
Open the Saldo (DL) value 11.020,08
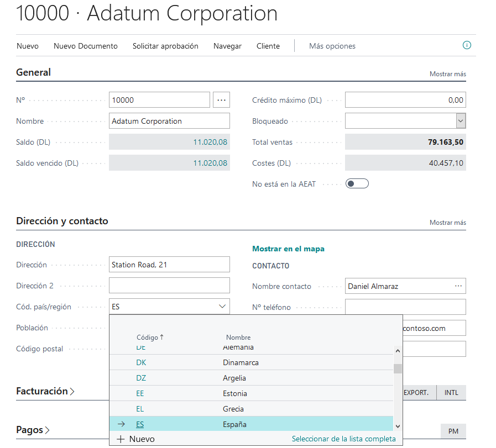(x=210, y=142)
